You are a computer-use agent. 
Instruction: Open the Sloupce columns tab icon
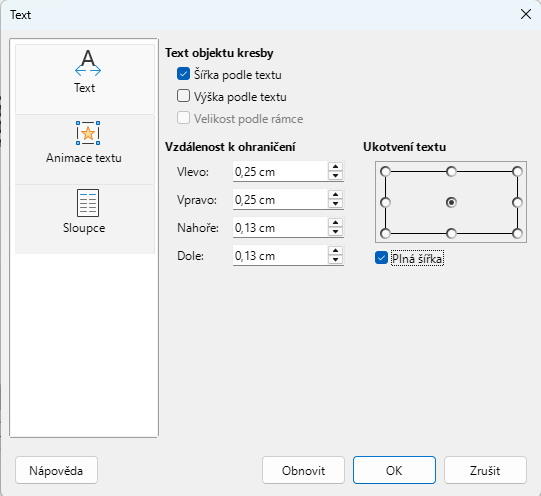coord(88,203)
